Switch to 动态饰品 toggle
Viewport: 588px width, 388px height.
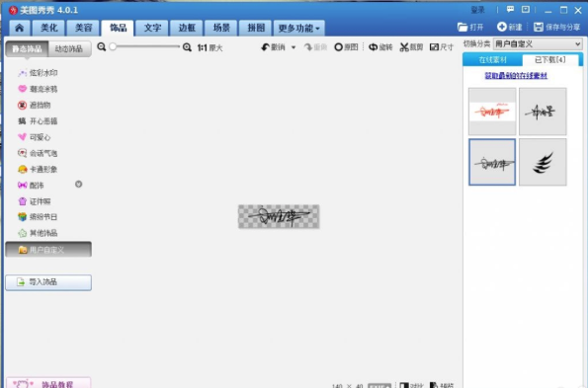[69, 48]
